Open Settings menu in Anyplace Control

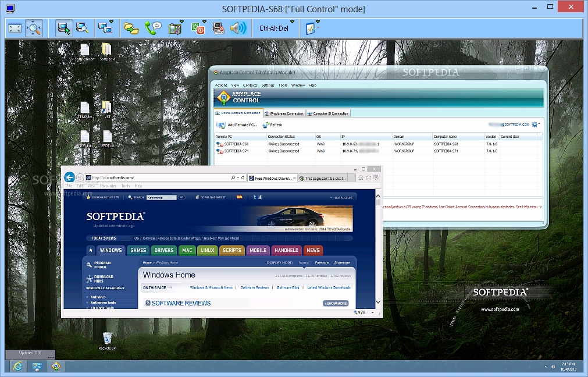pos(268,85)
